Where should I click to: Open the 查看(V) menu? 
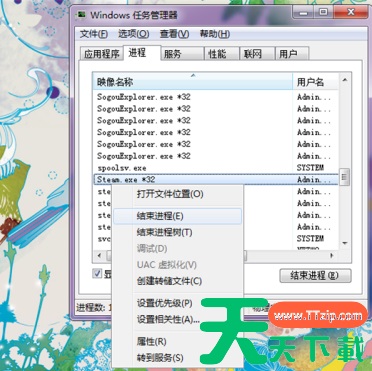[174, 34]
